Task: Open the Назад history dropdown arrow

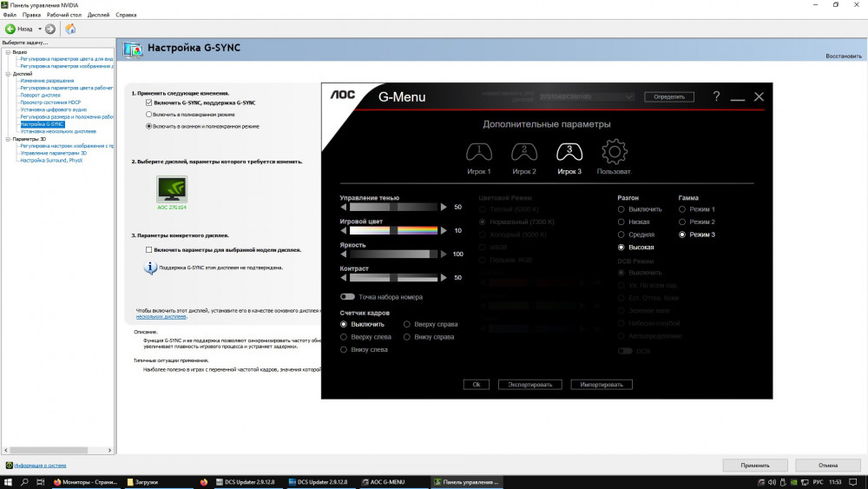Action: point(40,29)
